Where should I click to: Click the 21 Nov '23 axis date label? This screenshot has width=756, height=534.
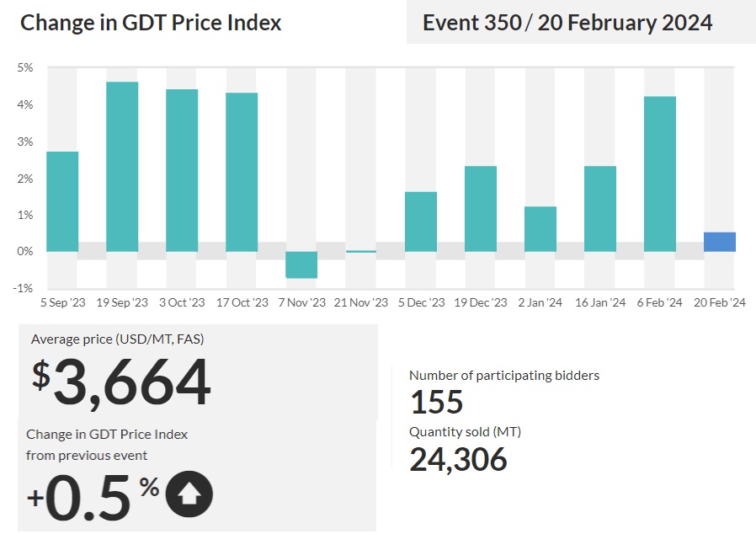click(x=361, y=302)
